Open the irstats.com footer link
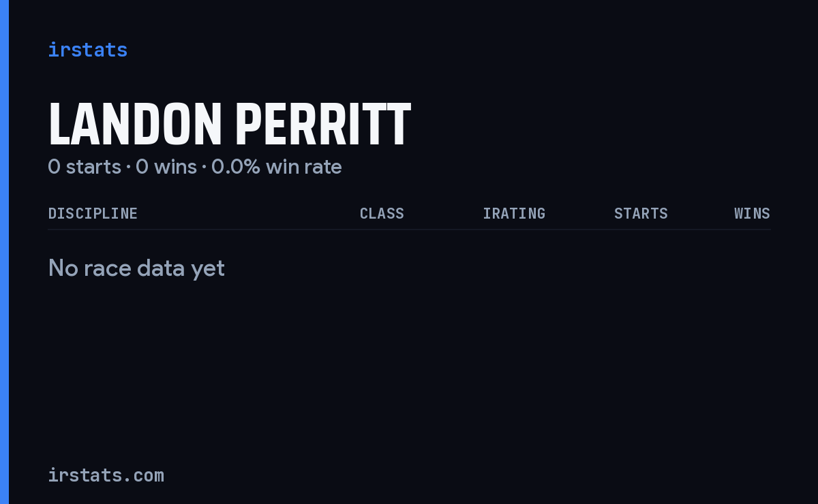 coord(106,475)
